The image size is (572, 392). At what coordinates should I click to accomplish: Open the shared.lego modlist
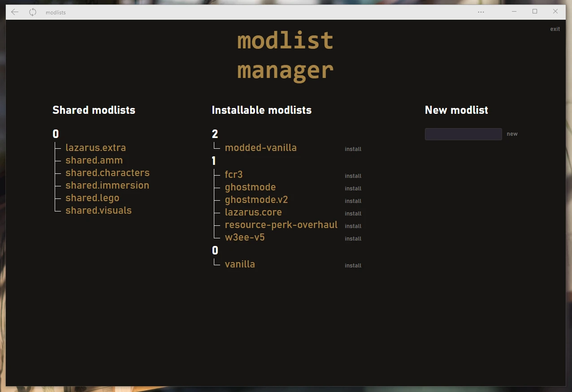92,198
